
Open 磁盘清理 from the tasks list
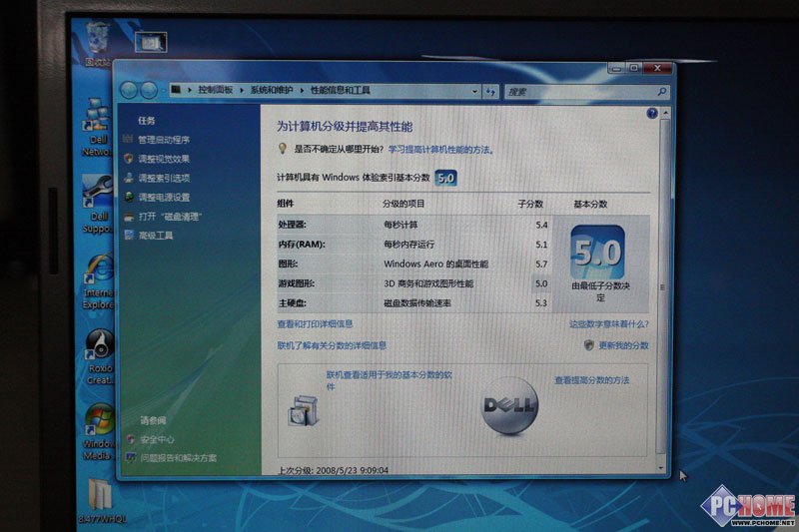[x=170, y=217]
